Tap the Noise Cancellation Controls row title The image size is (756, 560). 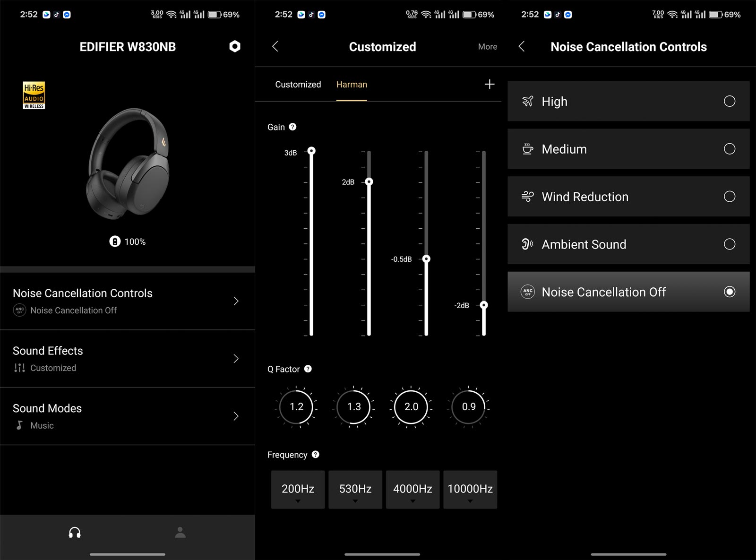point(83,293)
